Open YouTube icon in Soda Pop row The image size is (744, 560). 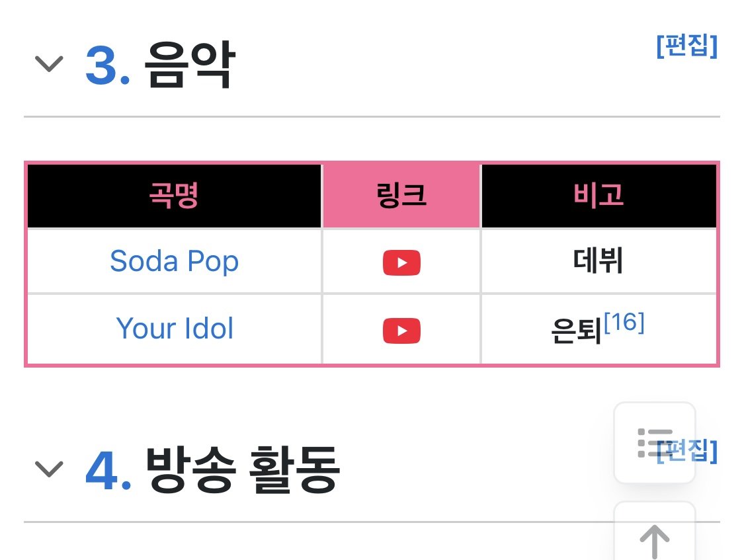click(401, 262)
